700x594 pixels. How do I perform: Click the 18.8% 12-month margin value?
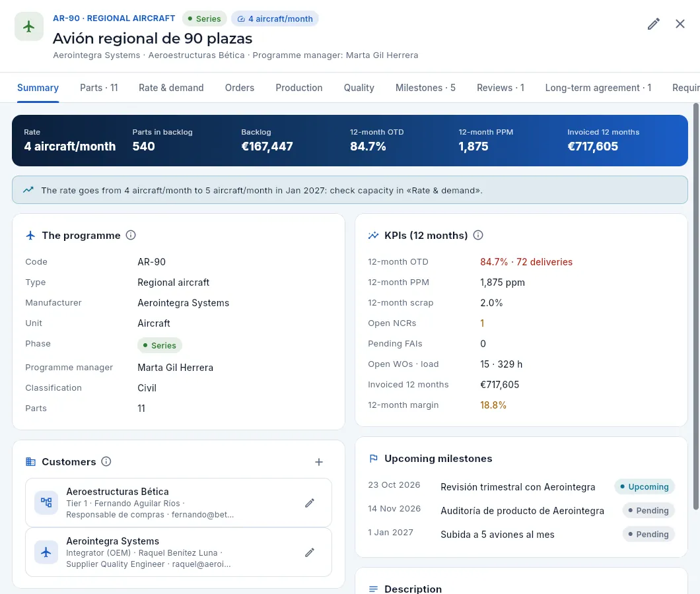(x=493, y=405)
